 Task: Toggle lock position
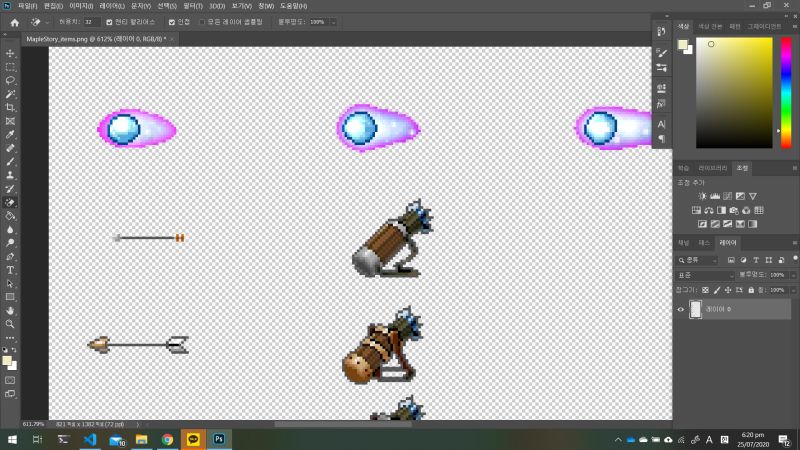728,290
